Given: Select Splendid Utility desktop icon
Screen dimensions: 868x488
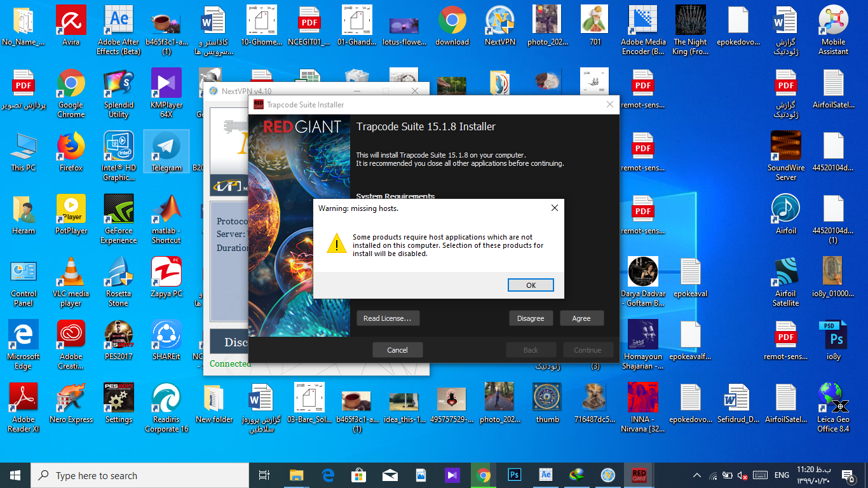Looking at the screenshot, I should click(119, 93).
